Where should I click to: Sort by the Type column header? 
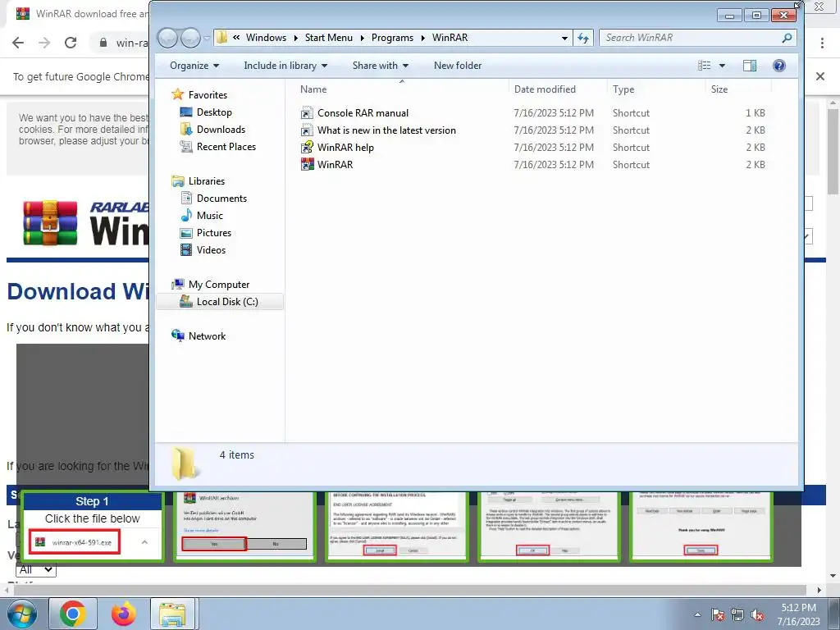tap(656, 89)
